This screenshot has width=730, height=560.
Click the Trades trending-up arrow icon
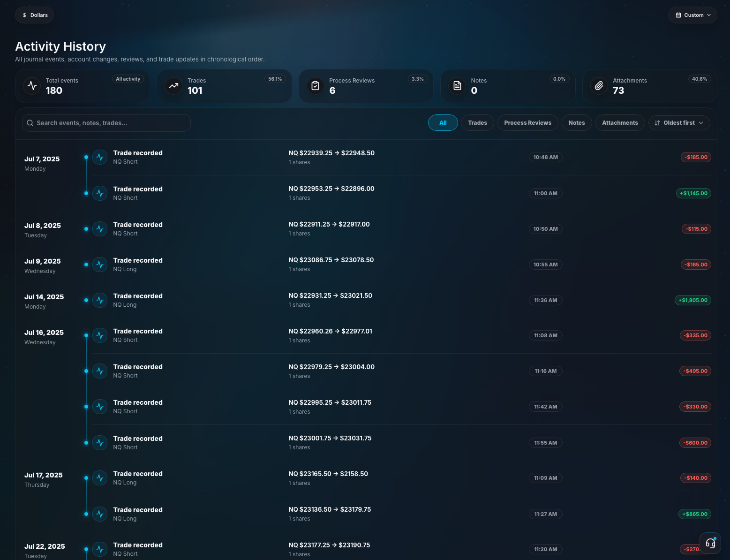click(x=173, y=86)
